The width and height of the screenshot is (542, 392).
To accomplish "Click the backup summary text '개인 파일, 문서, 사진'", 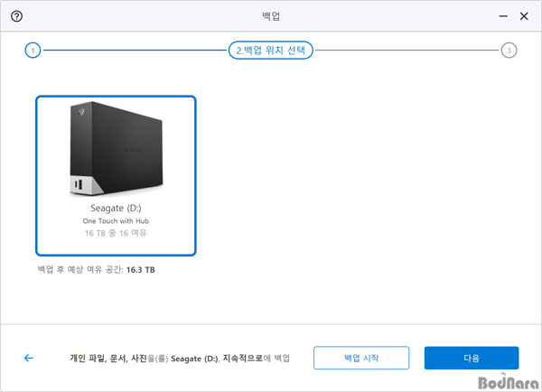I will point(108,358).
